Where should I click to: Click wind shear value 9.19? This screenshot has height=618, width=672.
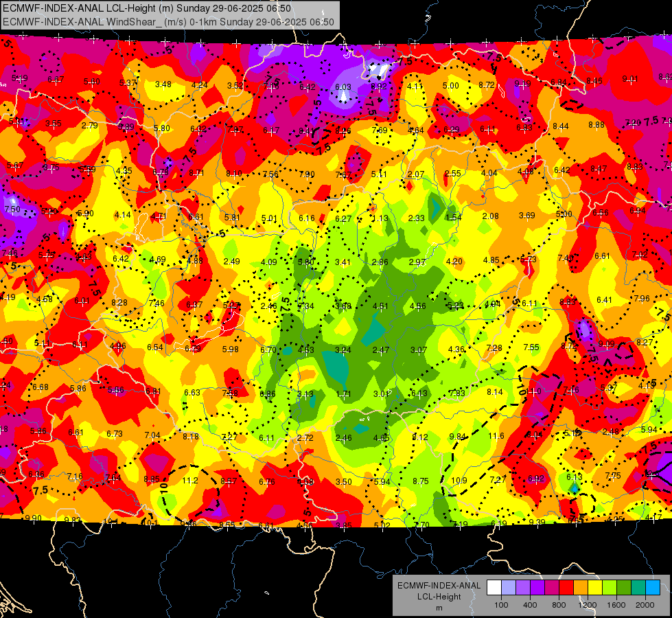coord(522,84)
